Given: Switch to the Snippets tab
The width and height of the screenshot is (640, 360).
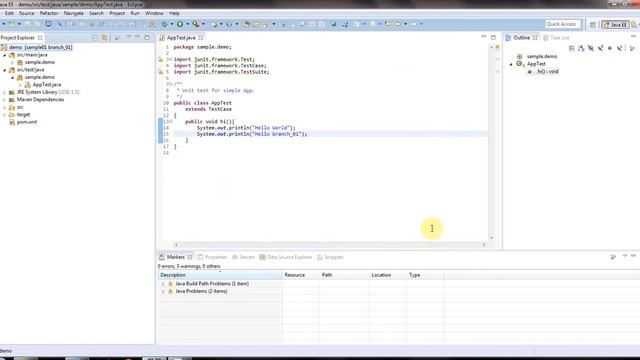Looking at the screenshot, I should (330, 257).
